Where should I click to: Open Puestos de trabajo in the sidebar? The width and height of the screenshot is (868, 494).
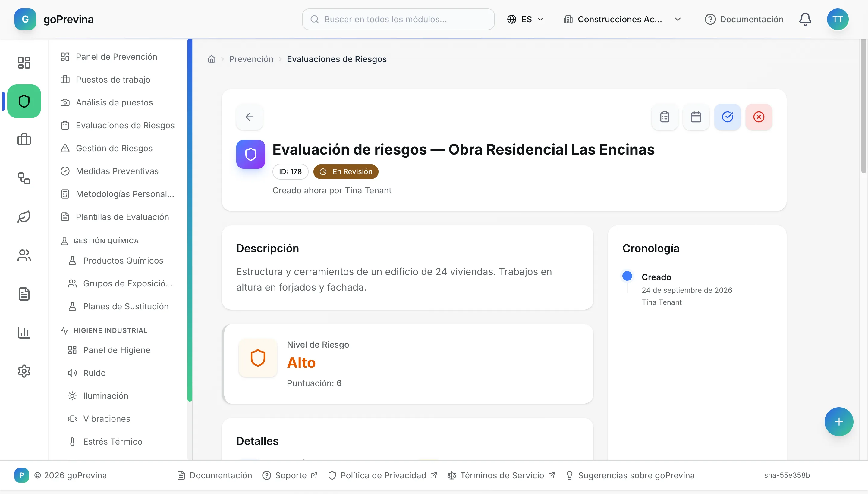[x=118, y=80]
